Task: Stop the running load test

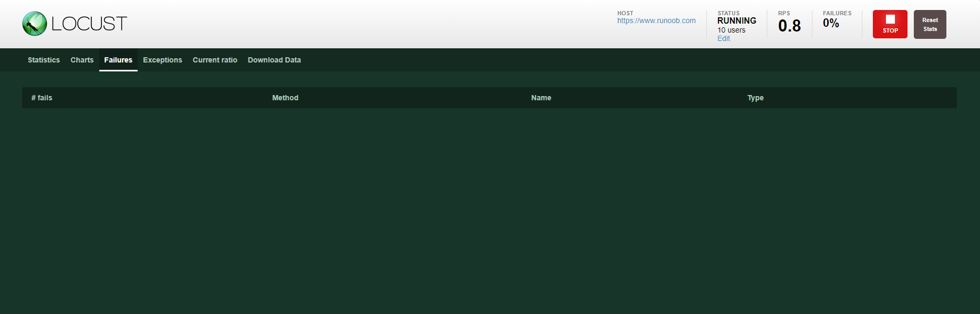Action: (x=890, y=24)
